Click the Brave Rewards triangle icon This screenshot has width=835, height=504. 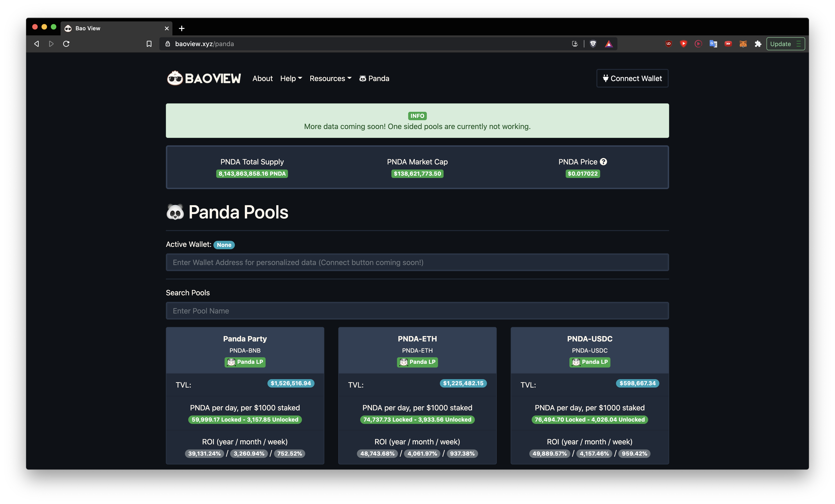click(x=609, y=44)
